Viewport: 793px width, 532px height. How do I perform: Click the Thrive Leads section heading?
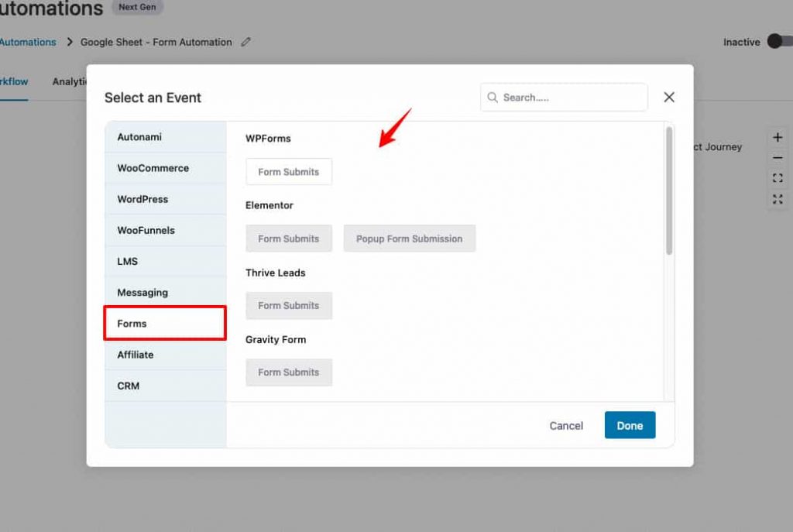point(276,273)
